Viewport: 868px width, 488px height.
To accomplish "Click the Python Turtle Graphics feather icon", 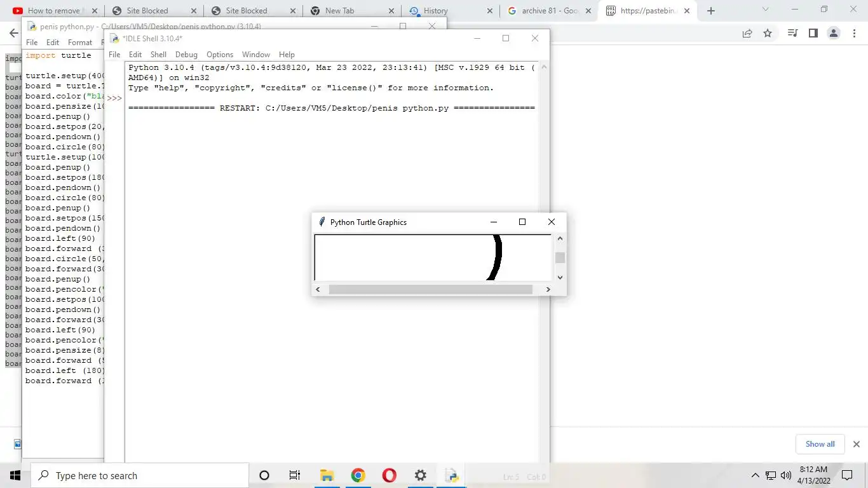I will tap(322, 222).
